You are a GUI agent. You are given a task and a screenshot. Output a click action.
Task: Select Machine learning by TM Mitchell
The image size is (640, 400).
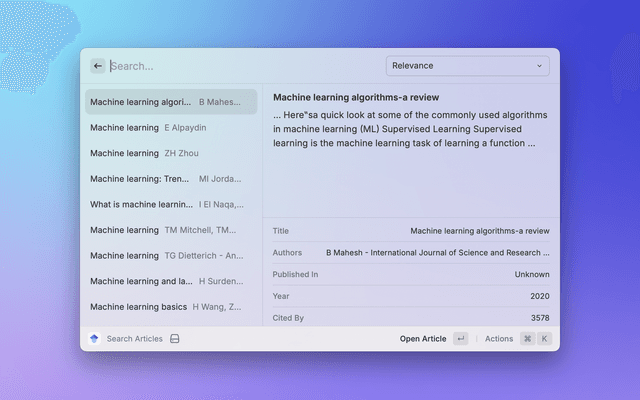coord(171,230)
